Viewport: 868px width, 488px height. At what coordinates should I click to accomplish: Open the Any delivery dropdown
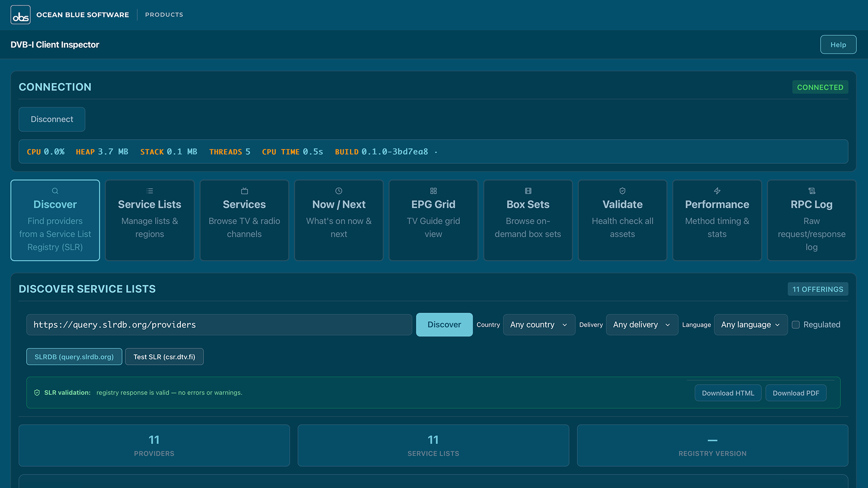(x=642, y=325)
